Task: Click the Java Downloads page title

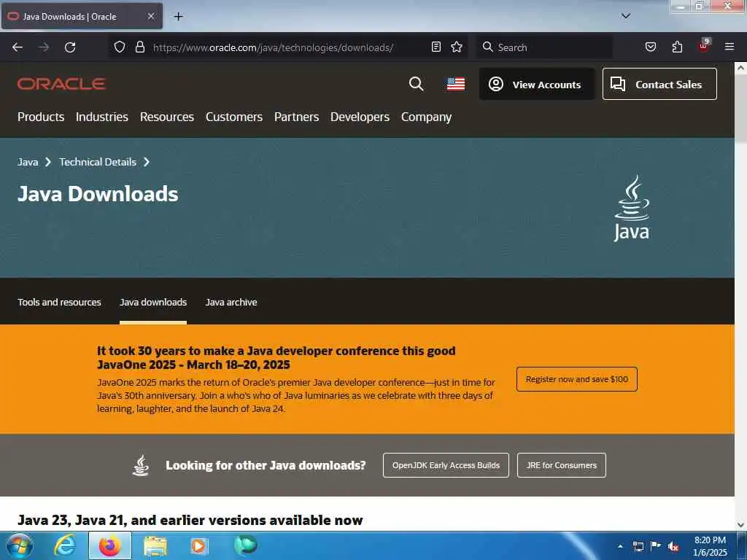Action: point(98,194)
